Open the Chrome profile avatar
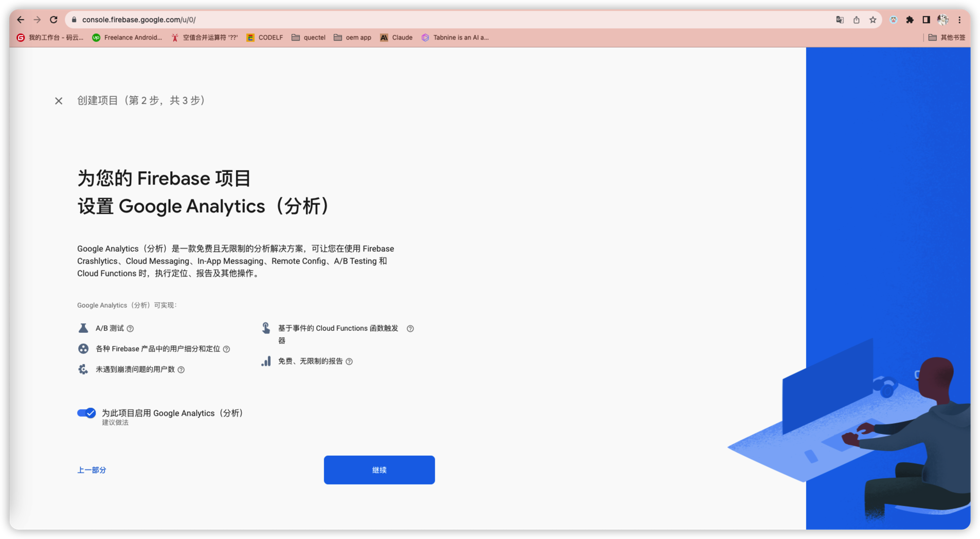Screen dimensions: 980x539 (942, 20)
